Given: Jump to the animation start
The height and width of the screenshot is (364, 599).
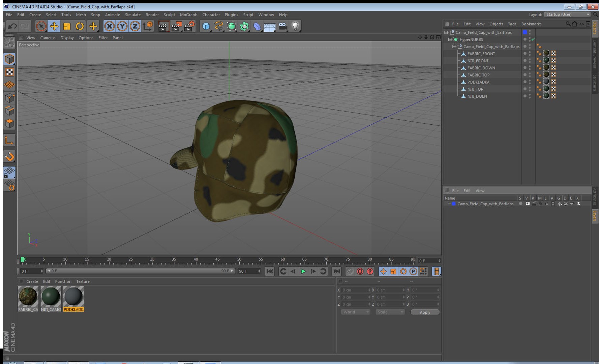Looking at the screenshot, I should (x=270, y=271).
